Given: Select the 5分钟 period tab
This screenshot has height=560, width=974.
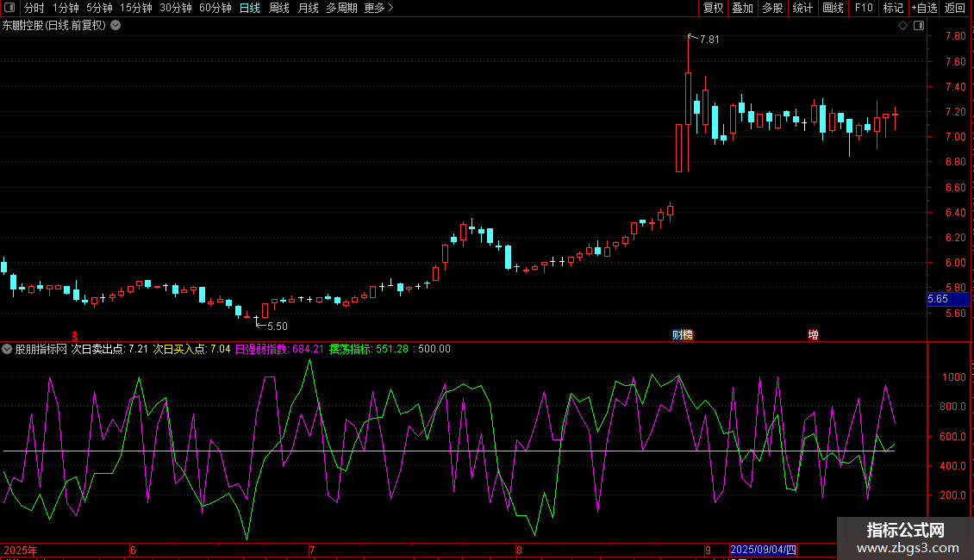Looking at the screenshot, I should pyautogui.click(x=99, y=8).
